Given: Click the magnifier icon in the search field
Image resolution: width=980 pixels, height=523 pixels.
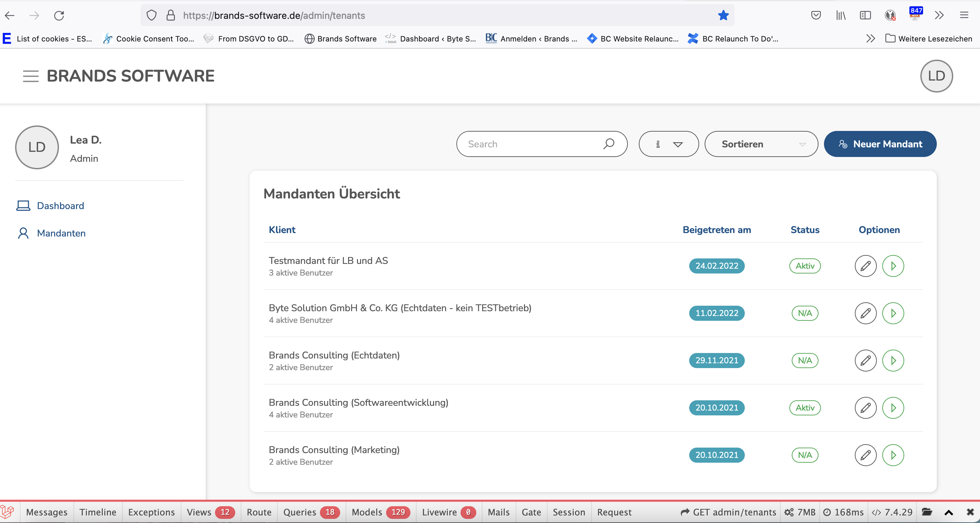Looking at the screenshot, I should (609, 144).
